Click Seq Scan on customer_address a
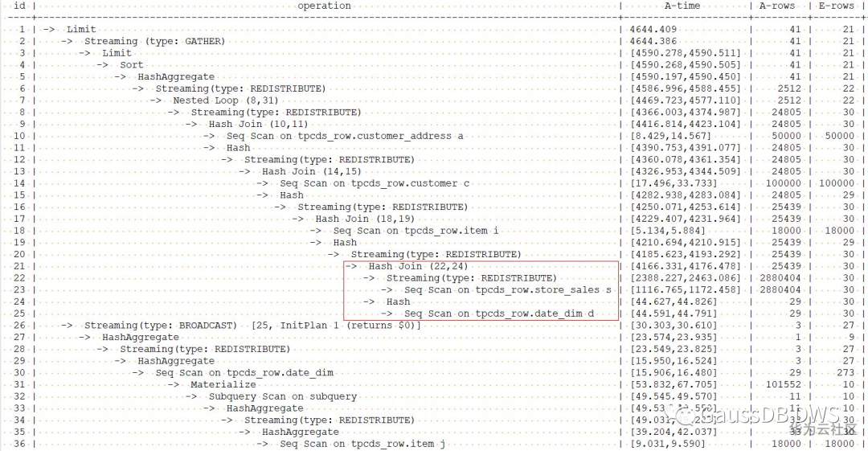The image size is (868, 451). [345, 136]
